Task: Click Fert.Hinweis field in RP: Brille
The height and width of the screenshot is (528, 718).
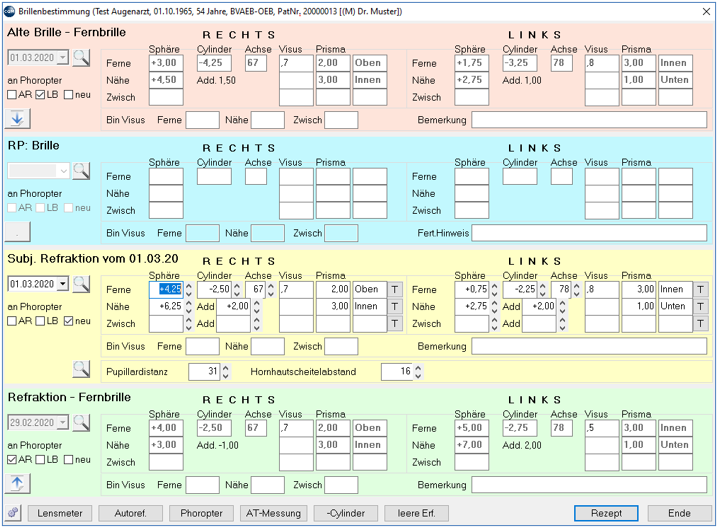Action: pyautogui.click(x=589, y=233)
